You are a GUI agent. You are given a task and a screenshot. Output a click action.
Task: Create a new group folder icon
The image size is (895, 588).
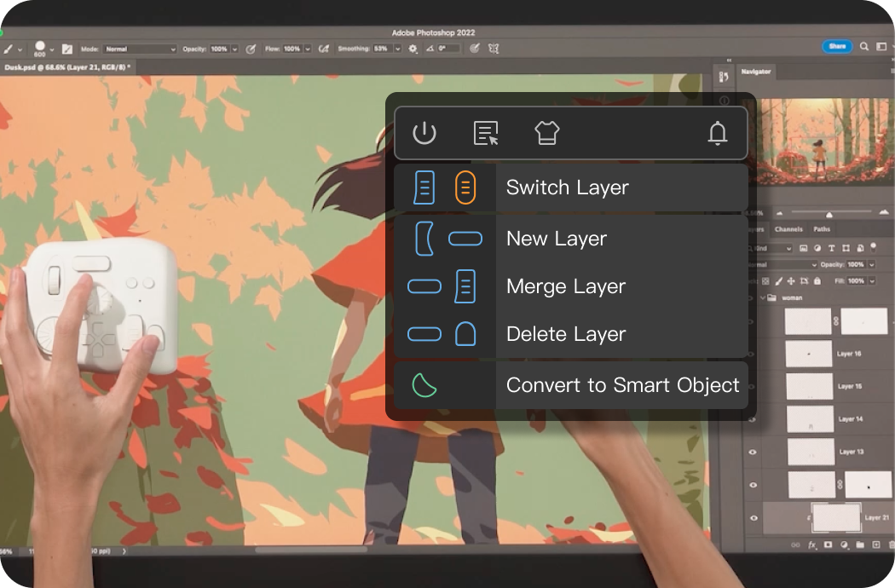coord(860,545)
